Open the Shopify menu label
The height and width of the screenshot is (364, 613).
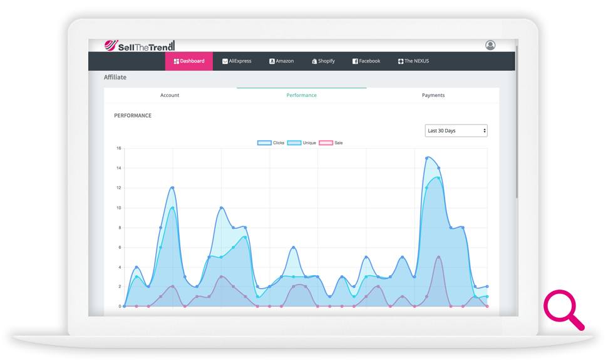[327, 61]
